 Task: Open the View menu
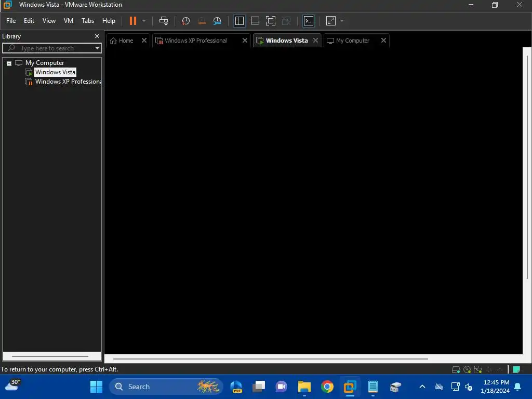click(49, 21)
